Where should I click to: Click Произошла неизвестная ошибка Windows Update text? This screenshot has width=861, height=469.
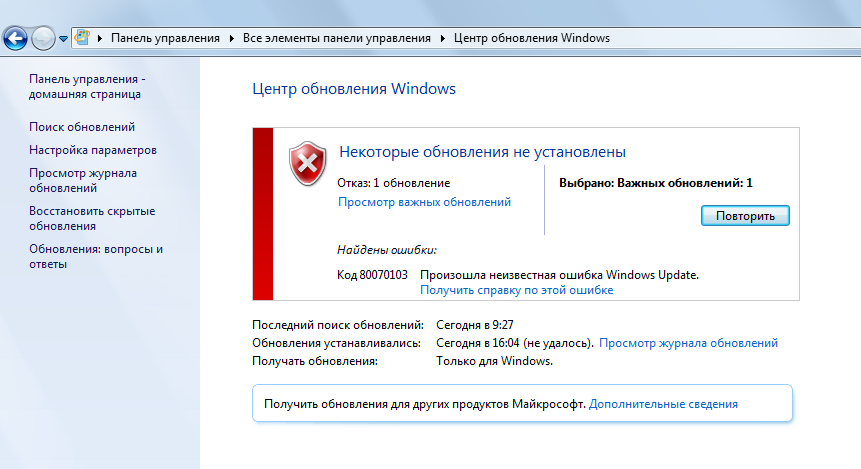point(560,275)
